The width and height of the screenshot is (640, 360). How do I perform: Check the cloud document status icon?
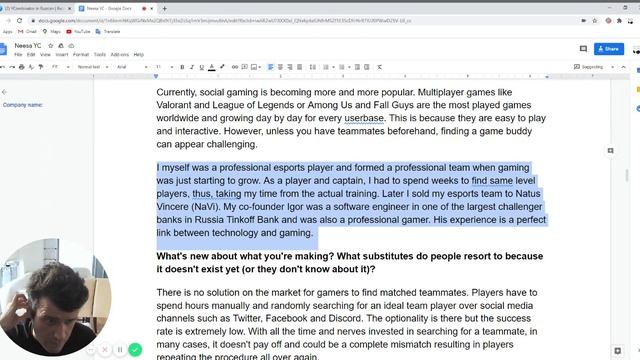(x=71, y=46)
